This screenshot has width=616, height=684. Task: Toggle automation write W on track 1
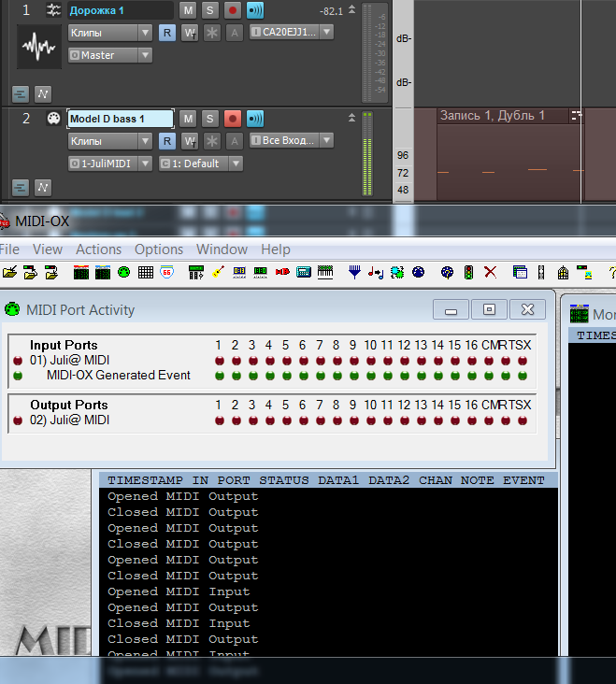click(x=190, y=33)
